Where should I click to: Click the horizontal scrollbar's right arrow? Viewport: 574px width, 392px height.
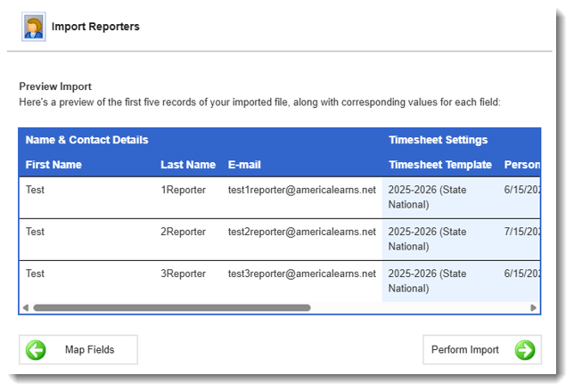point(534,307)
